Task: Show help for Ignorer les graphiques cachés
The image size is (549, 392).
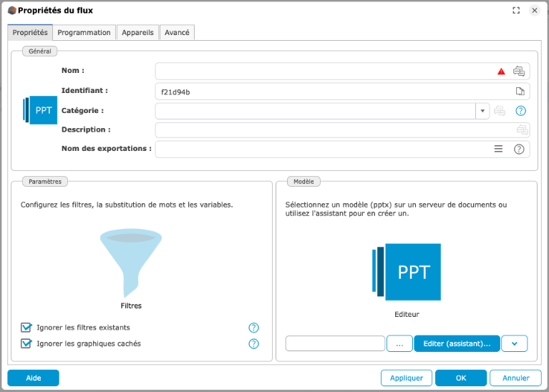Action: click(253, 343)
